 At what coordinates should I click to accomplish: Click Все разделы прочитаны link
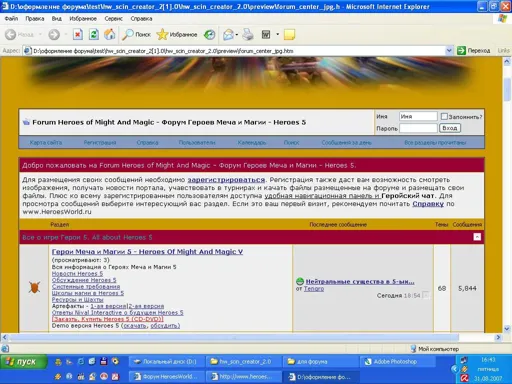(435, 142)
